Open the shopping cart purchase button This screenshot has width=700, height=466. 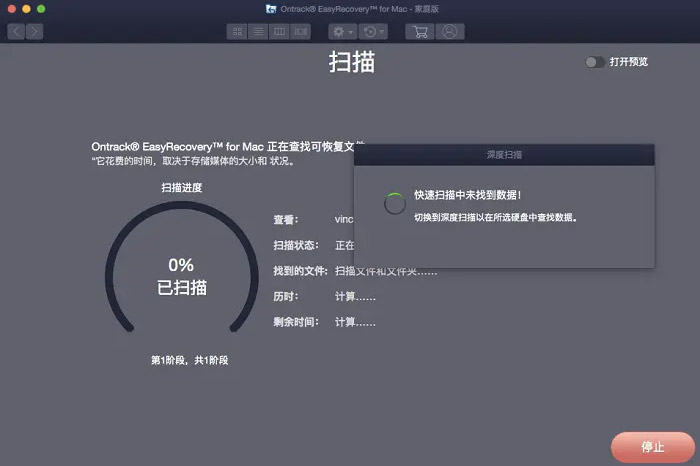pyautogui.click(x=420, y=32)
